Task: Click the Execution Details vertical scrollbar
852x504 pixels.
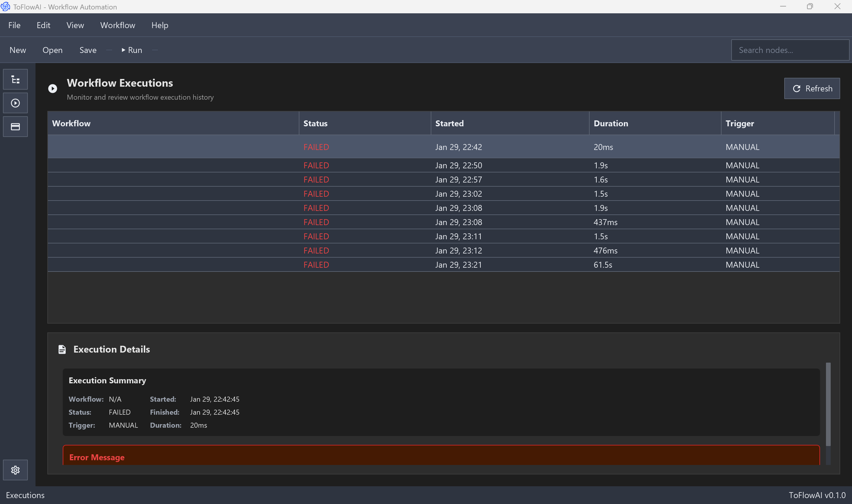Action: (x=828, y=404)
